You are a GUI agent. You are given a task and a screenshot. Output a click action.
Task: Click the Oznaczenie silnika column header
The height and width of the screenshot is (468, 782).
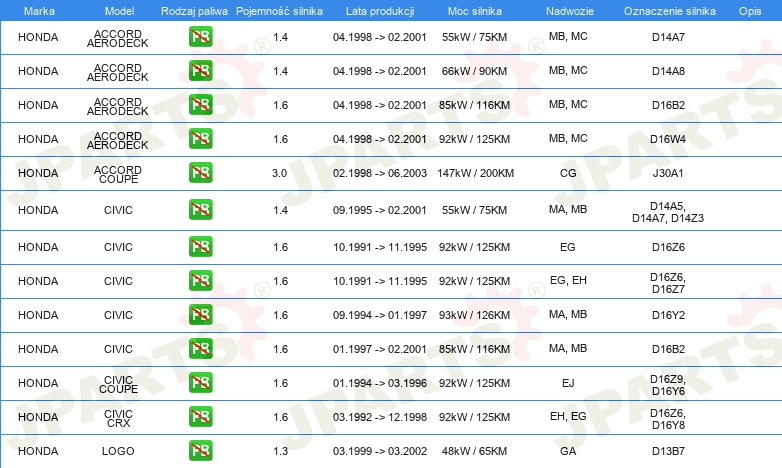tap(670, 11)
